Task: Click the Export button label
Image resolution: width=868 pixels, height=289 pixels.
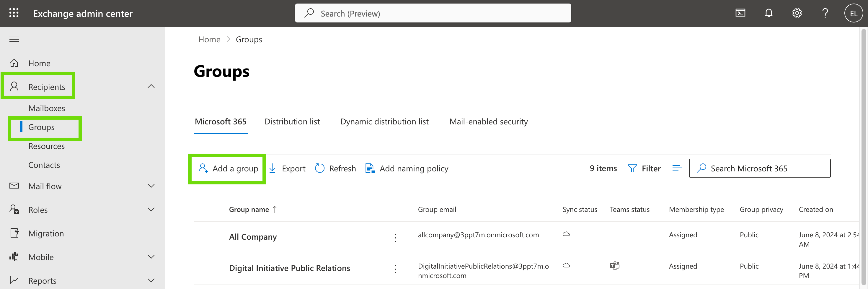Action: point(293,168)
